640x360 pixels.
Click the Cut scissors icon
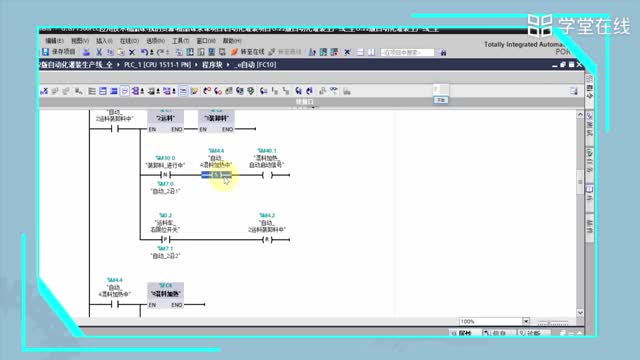[x=99, y=52]
